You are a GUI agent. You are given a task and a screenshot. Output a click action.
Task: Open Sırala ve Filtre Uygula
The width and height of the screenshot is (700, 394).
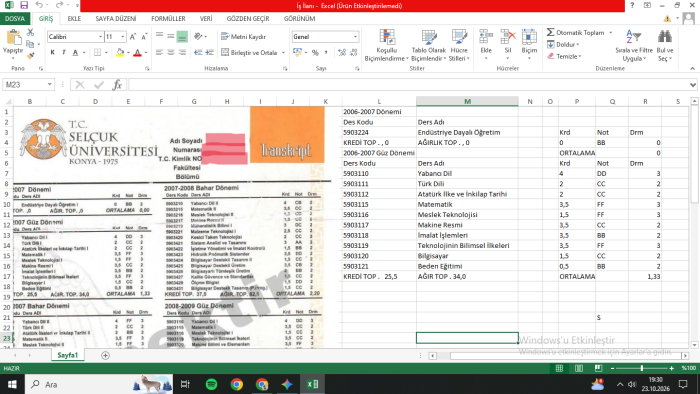[634, 45]
